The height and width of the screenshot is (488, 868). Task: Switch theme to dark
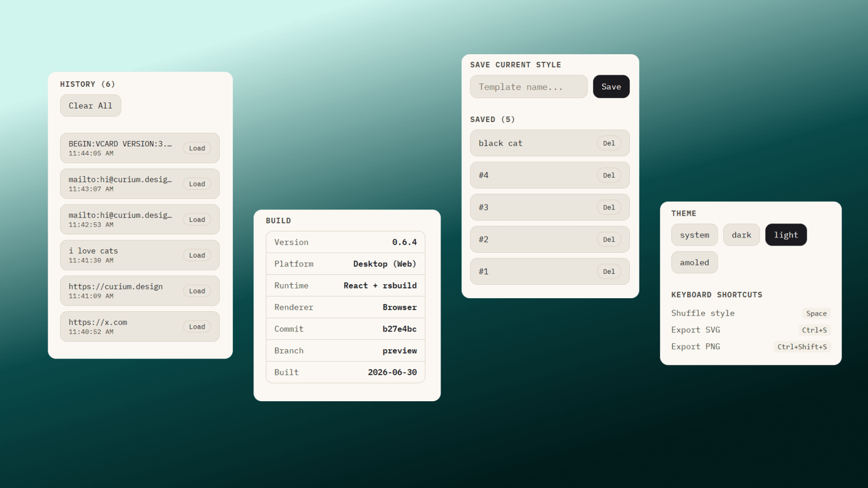click(742, 235)
